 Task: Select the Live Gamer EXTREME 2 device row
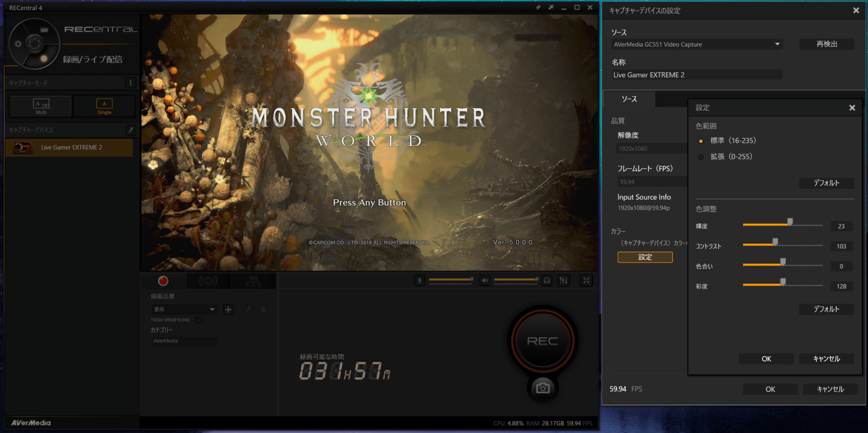coord(69,147)
